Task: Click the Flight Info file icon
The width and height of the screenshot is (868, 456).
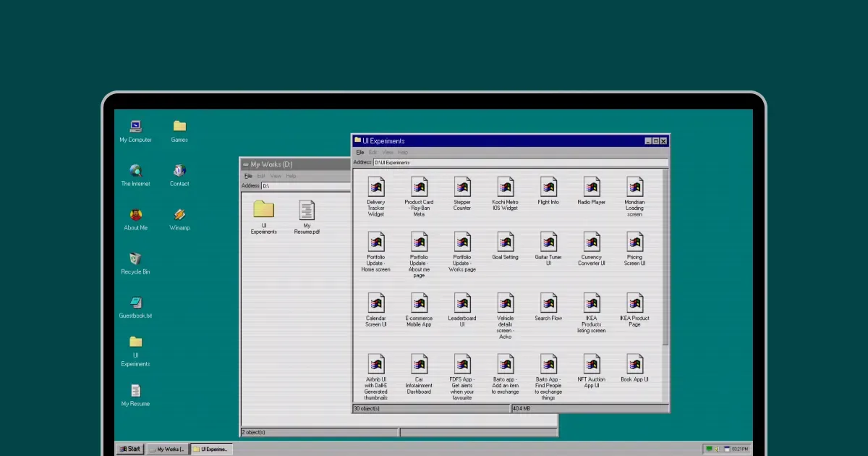Action: (x=548, y=186)
